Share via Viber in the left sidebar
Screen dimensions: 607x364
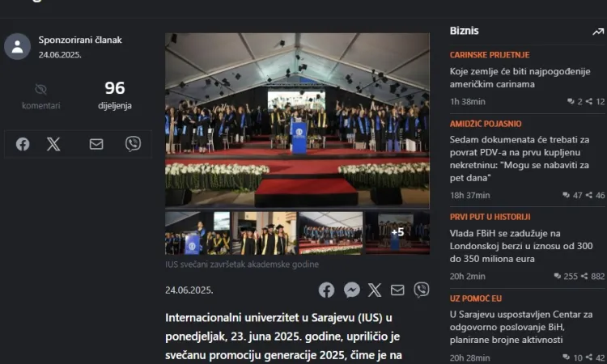pos(134,144)
